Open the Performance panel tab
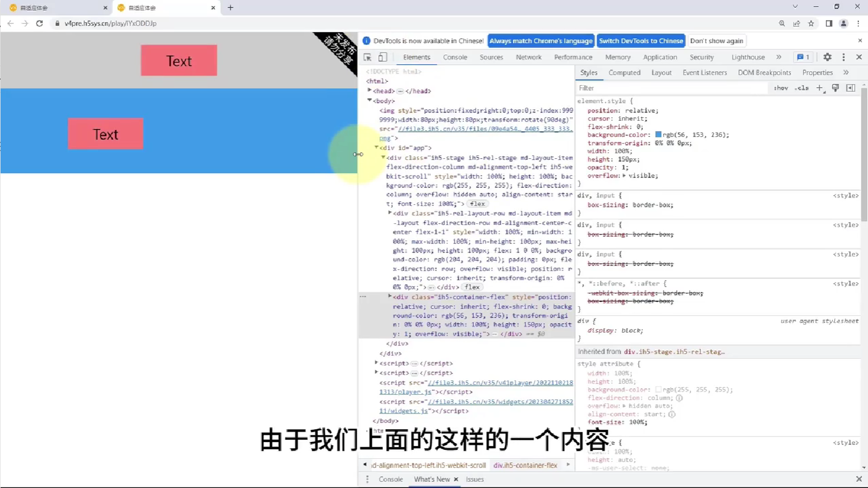This screenshot has height=488, width=868. pos(573,57)
